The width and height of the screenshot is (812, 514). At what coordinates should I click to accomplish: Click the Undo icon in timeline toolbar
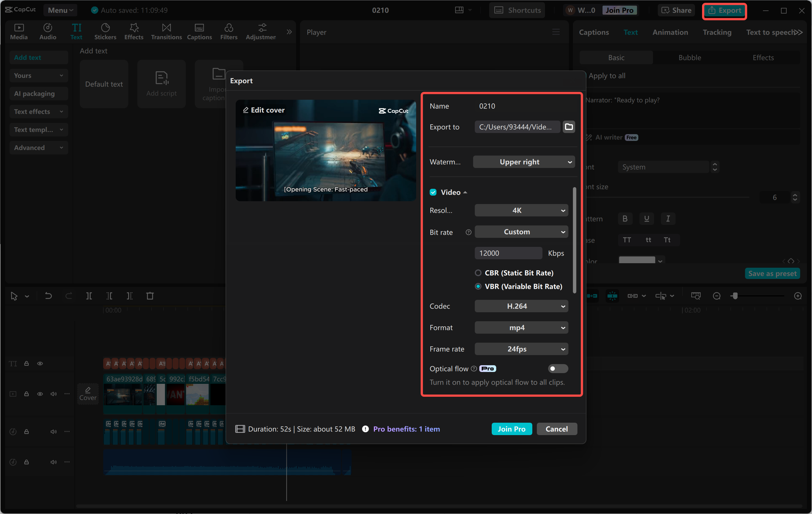click(x=48, y=296)
